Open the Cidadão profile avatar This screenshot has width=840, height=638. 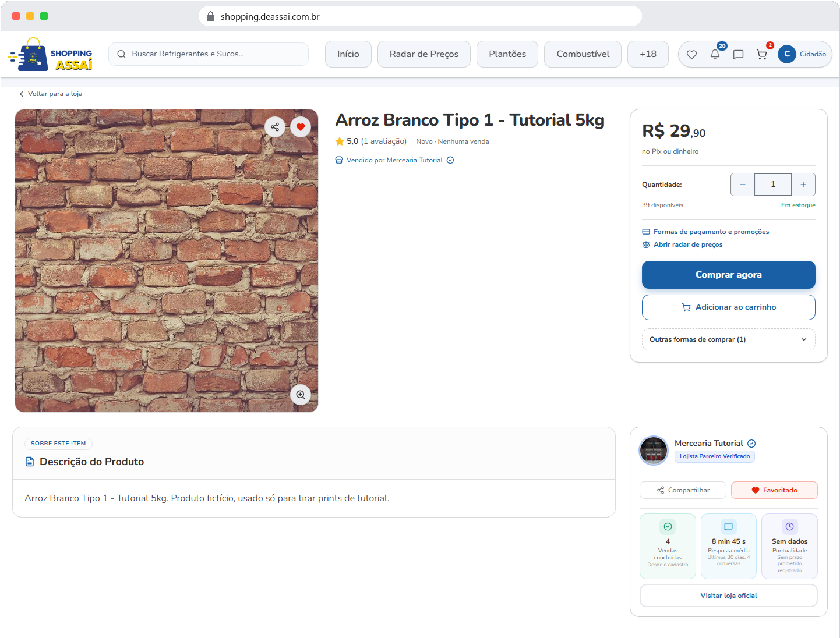click(786, 54)
